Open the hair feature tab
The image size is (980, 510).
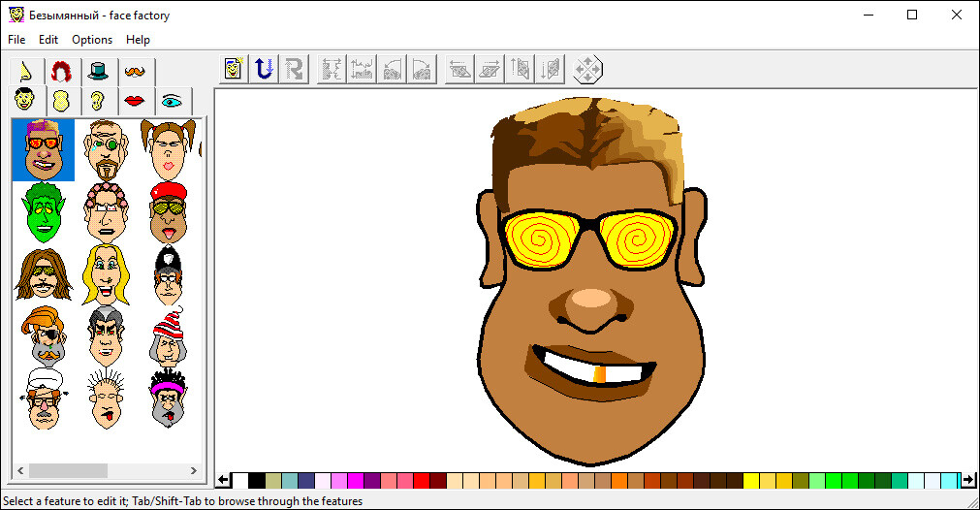click(61, 71)
